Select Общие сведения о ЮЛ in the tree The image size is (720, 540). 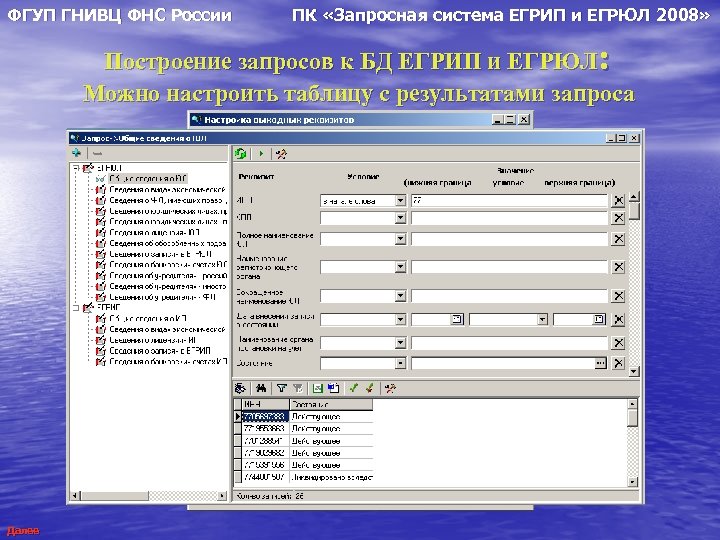pyautogui.click(x=148, y=179)
